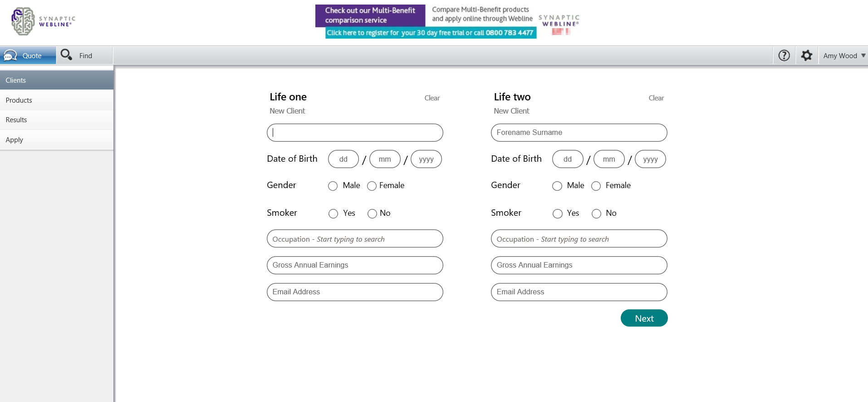Open the help question mark icon
868x402 pixels.
coord(784,55)
